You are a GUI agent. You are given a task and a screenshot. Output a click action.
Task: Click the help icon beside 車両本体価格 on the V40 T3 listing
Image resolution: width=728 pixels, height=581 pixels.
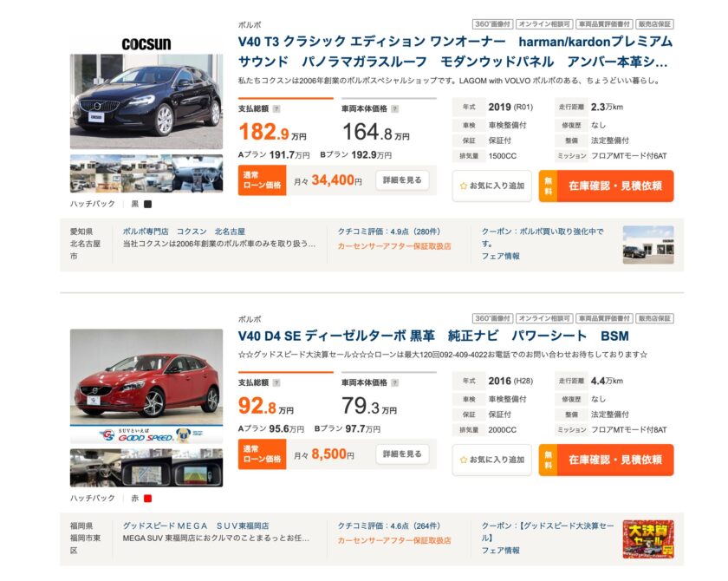tap(394, 109)
